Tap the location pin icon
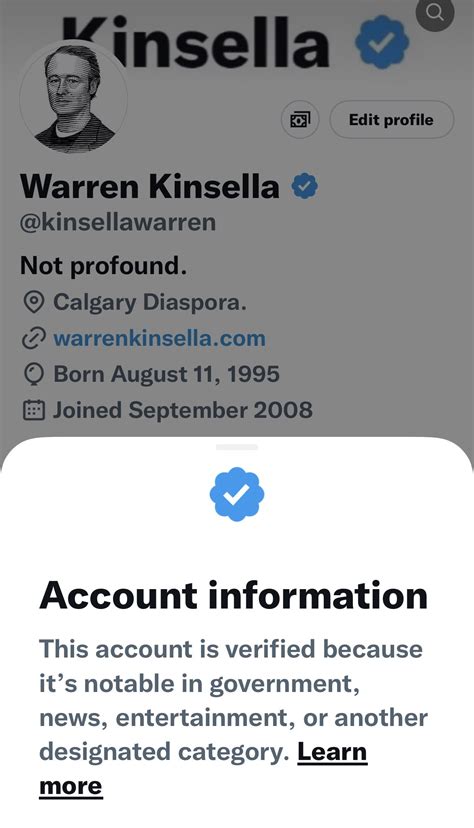The height and width of the screenshot is (828, 474). click(x=34, y=303)
